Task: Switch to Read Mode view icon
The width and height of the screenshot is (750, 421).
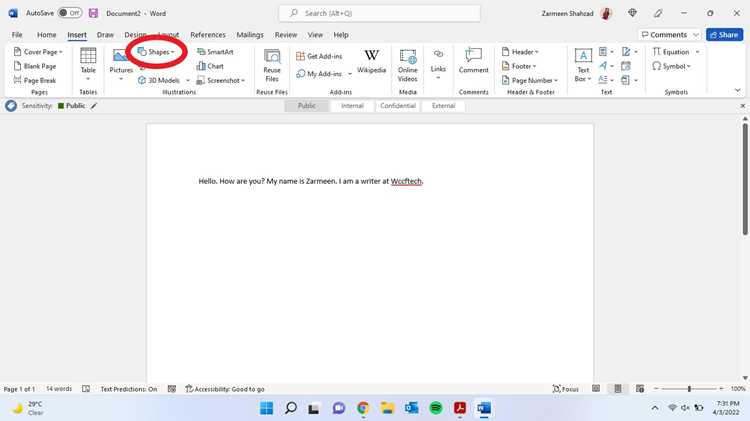Action: [x=596, y=389]
